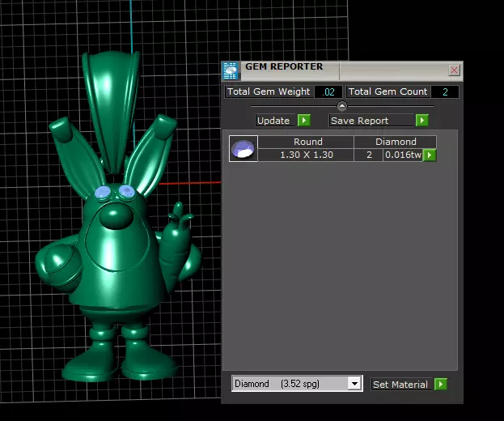Click the Total Gem Weight label
The height and width of the screenshot is (421, 504).
click(269, 91)
